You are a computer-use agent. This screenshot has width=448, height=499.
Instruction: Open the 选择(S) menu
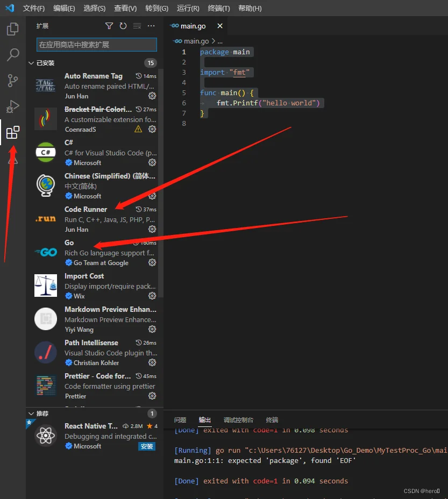94,8
